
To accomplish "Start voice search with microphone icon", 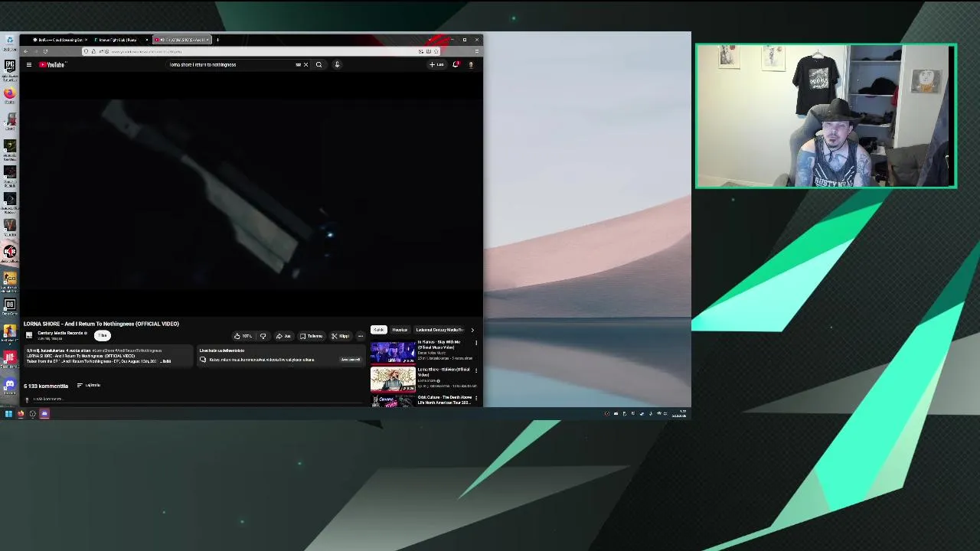I will point(337,65).
